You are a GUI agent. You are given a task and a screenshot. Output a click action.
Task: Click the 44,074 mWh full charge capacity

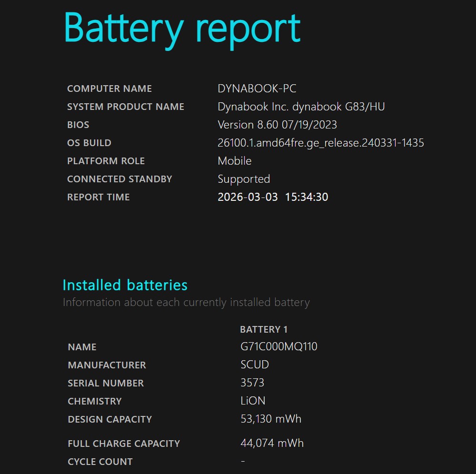point(272,443)
